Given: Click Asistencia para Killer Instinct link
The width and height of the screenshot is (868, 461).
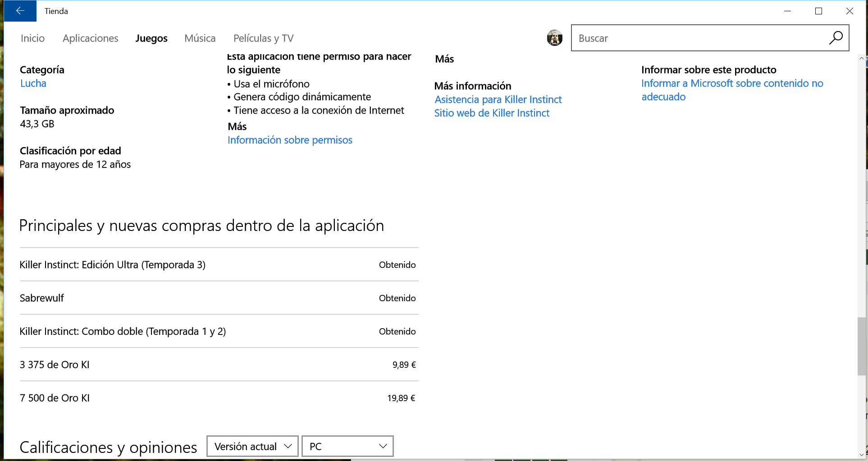Looking at the screenshot, I should point(498,99).
